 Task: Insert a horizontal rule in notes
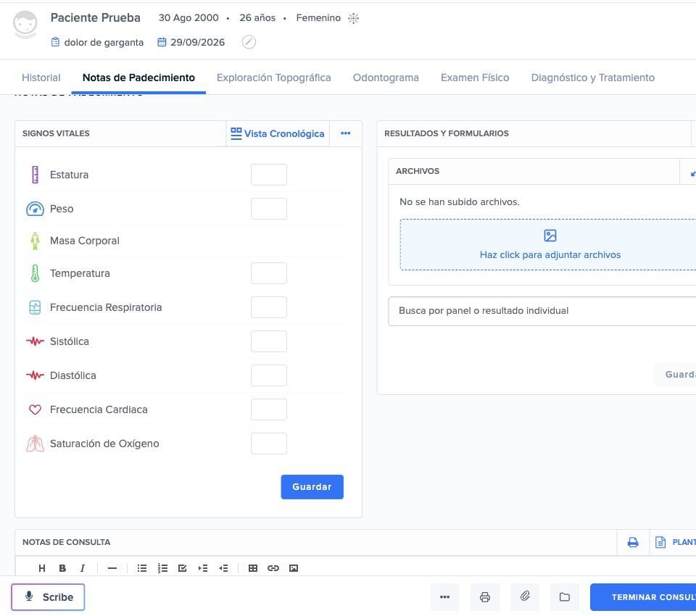(112, 568)
